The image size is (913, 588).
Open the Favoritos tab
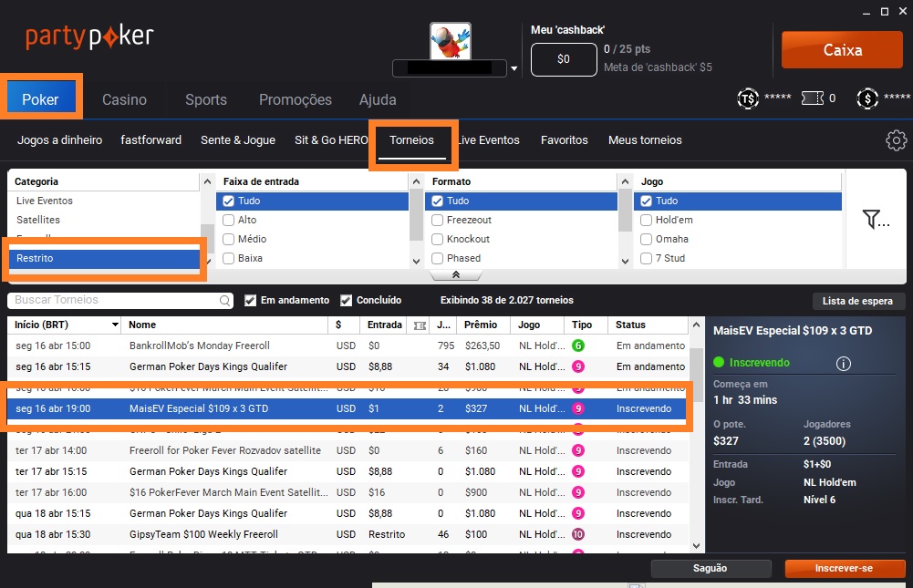click(x=565, y=140)
